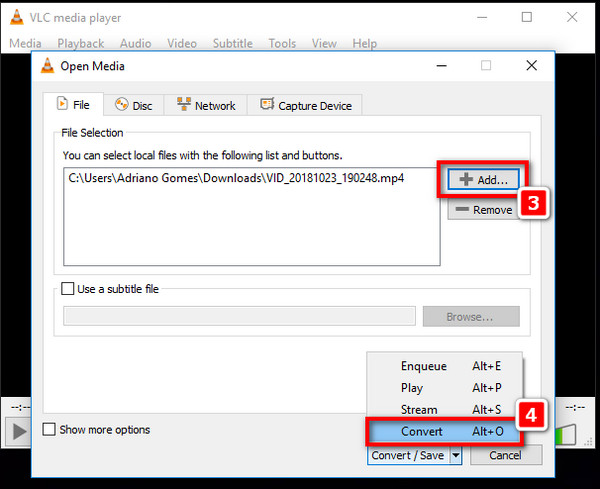
Task: Click the subtitle file path field
Action: pyautogui.click(x=240, y=316)
